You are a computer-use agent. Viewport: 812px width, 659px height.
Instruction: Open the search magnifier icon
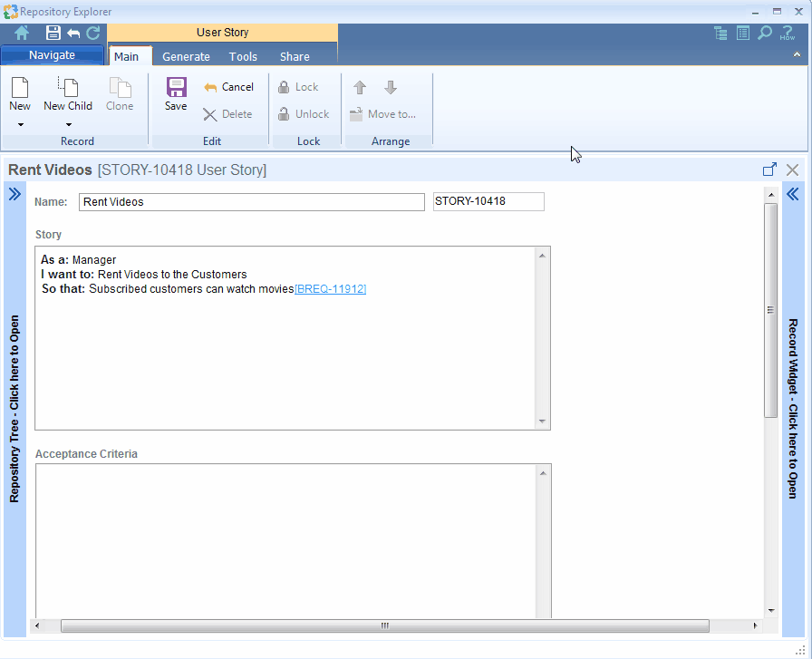pos(765,34)
